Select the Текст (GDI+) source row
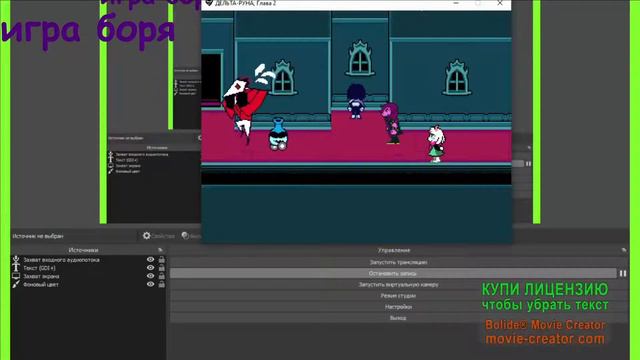 89,268
